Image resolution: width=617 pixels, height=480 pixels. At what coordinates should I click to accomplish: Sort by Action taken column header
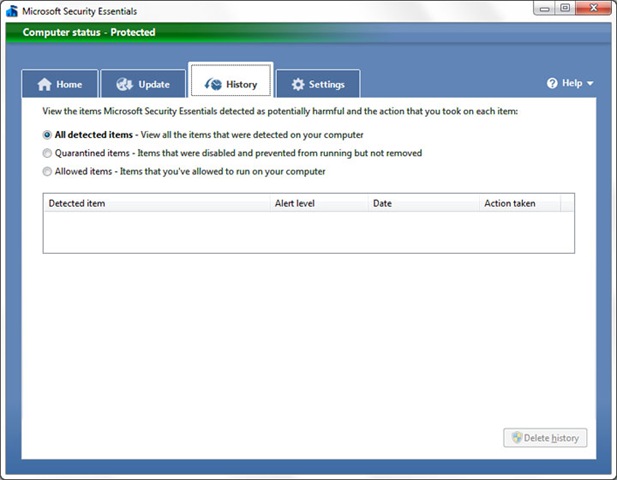click(x=520, y=203)
